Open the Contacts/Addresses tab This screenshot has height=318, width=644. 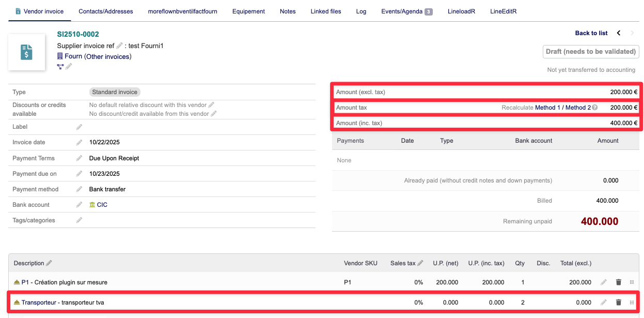105,11
